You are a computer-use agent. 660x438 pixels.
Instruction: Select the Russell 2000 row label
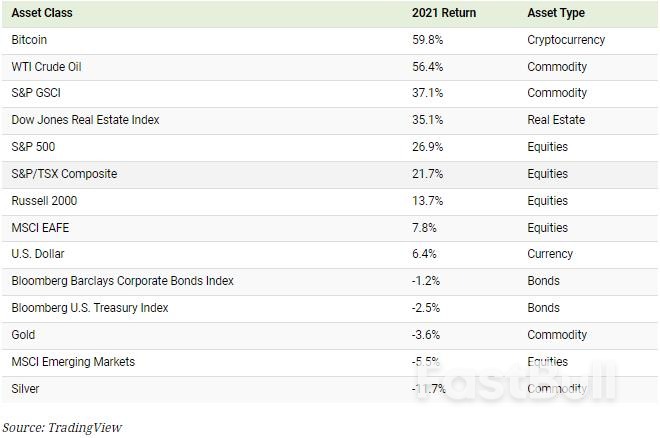pyautogui.click(x=42, y=201)
